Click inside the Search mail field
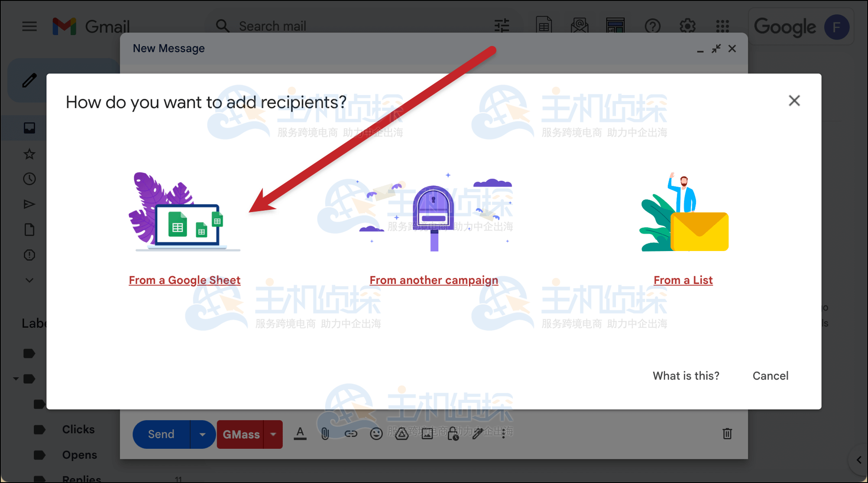 303,26
